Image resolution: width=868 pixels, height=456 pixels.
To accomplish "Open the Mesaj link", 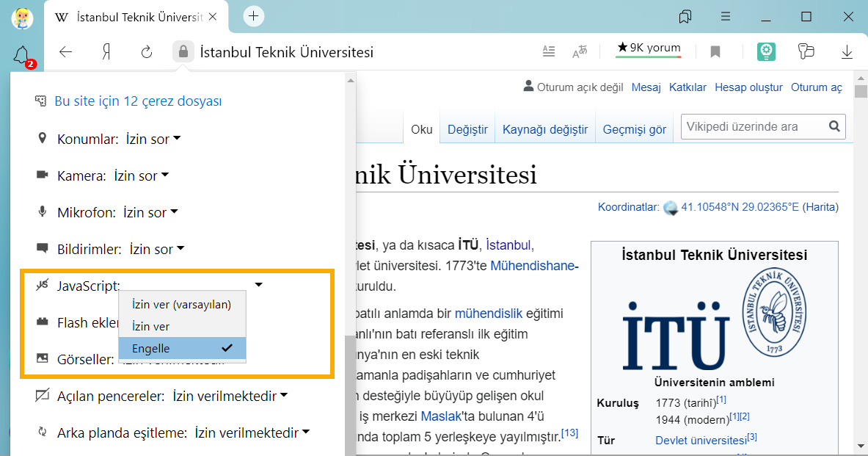I will click(x=646, y=87).
